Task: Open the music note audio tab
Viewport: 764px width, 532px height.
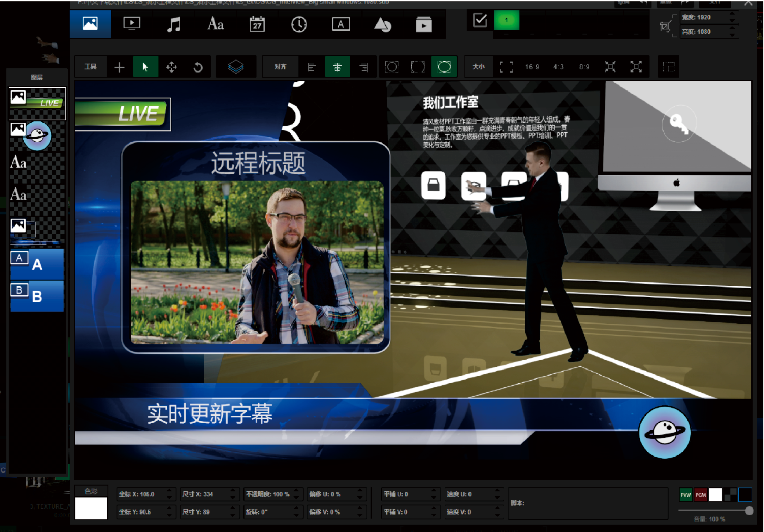Action: pos(173,24)
